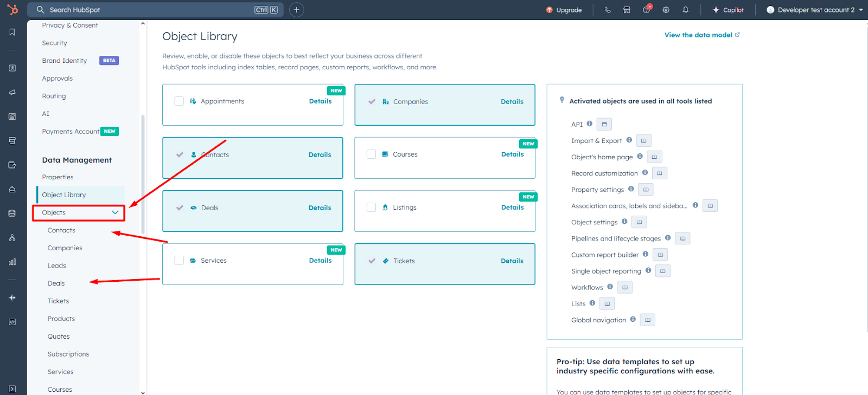Click the Search HubSpot field
This screenshot has width=868, height=395.
click(146, 10)
